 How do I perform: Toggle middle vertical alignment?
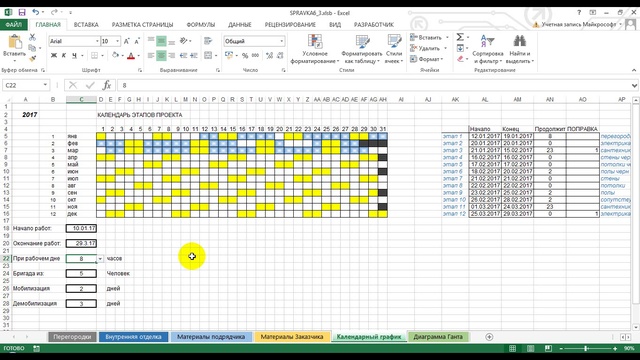161,41
